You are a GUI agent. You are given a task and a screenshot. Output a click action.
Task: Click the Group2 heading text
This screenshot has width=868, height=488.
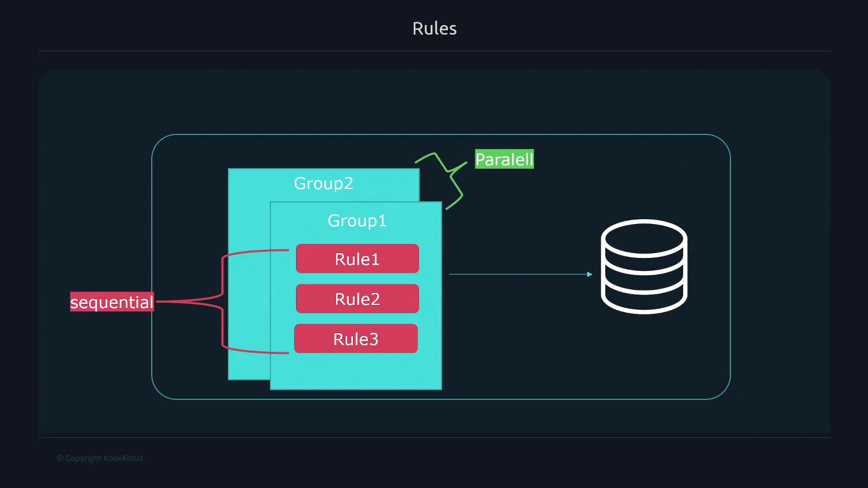click(x=323, y=183)
